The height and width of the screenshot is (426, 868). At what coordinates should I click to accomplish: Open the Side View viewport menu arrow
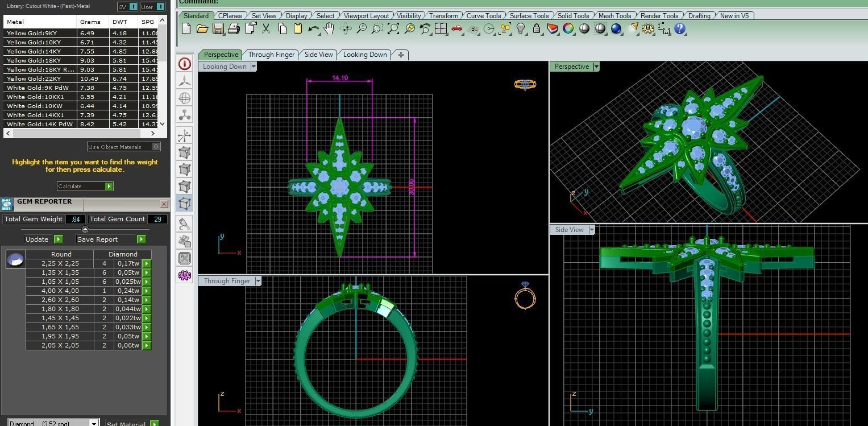point(592,230)
